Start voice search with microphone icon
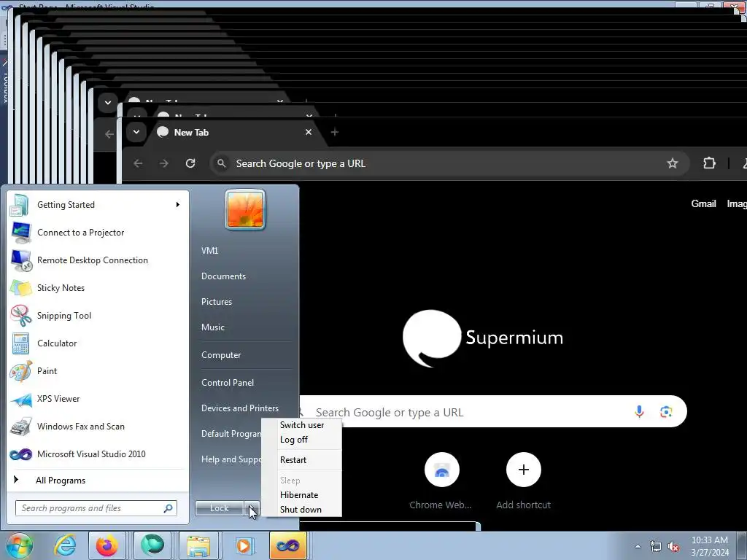The image size is (747, 560). coord(639,411)
